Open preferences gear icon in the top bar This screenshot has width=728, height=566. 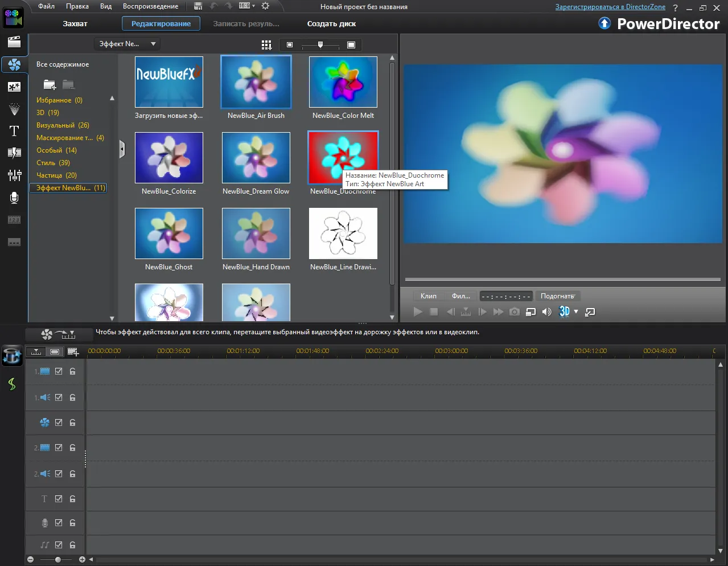[265, 6]
